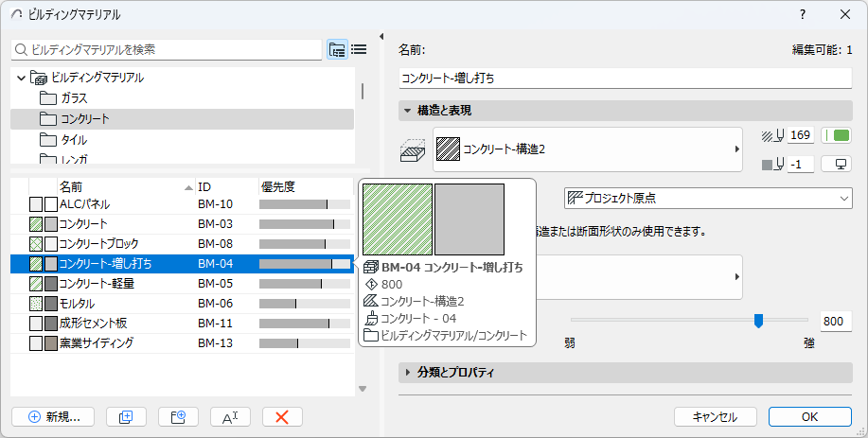The width and height of the screenshot is (868, 438).
Task: Collapse the ビルディングマテリアル tree root
Action: pyautogui.click(x=21, y=78)
